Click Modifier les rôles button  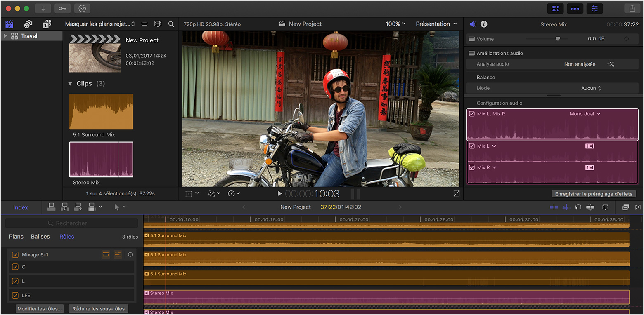[x=40, y=309]
